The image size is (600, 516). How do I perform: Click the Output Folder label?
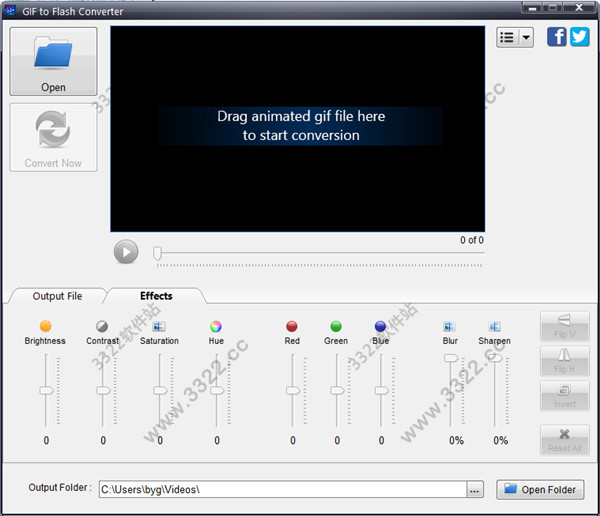click(60, 487)
